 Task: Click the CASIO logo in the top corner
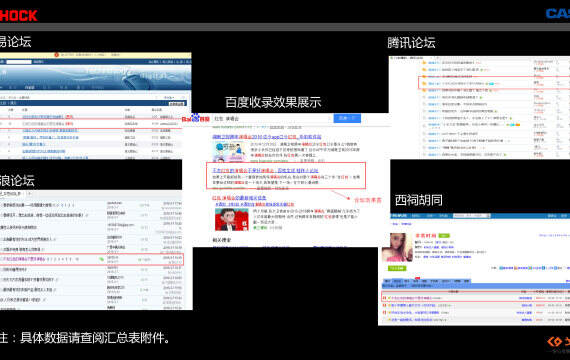point(558,14)
